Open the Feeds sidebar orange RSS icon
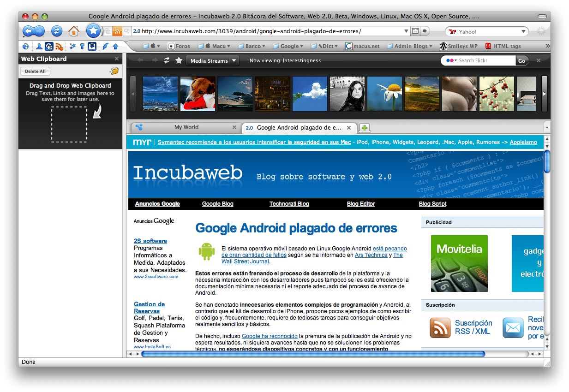Image resolution: width=569 pixels, height=392 pixels. click(59, 46)
